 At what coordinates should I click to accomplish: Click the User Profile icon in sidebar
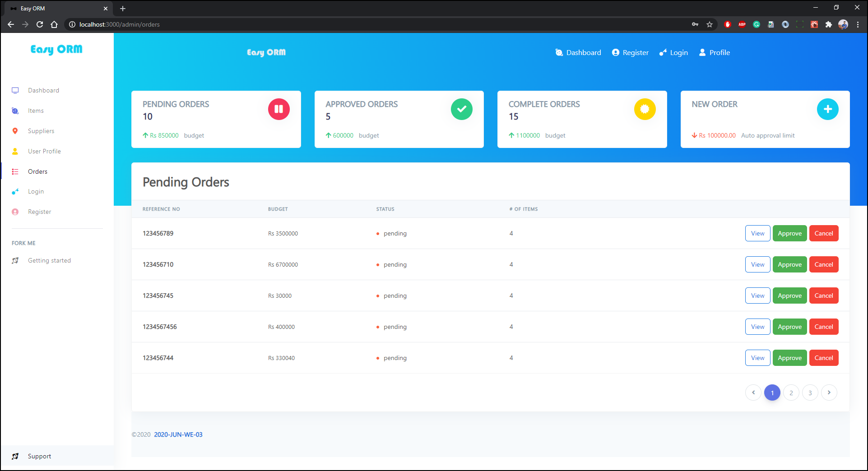(15, 151)
